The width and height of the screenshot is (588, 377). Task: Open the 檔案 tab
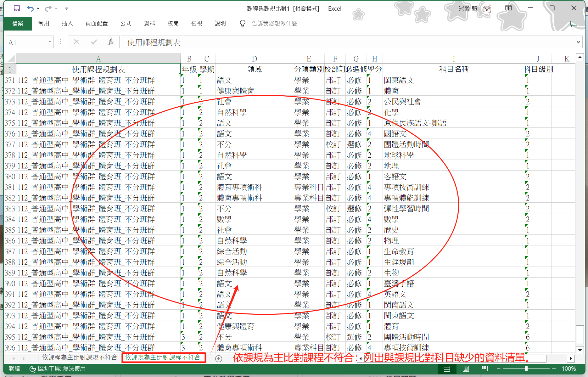pyautogui.click(x=18, y=23)
